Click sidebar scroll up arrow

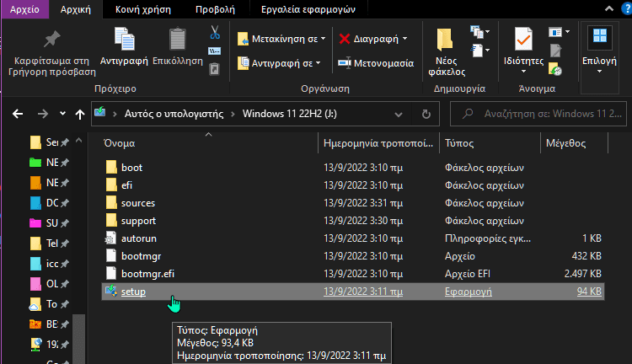click(79, 141)
